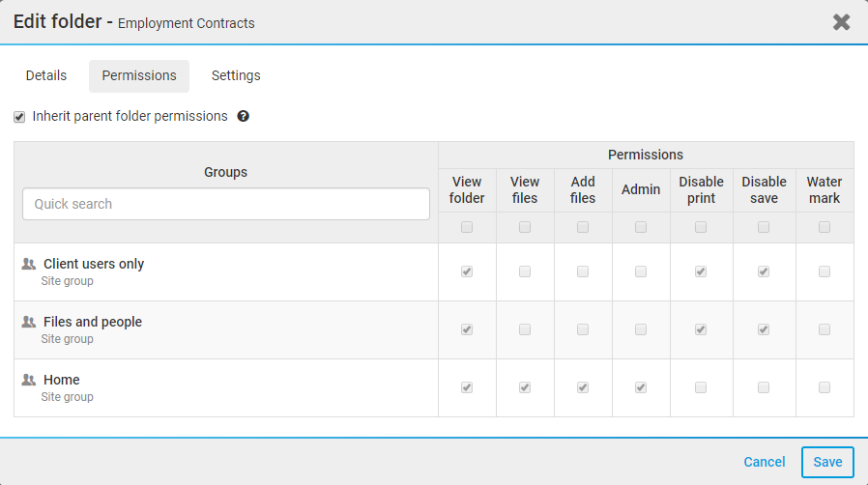Viewport: 868px width, 485px height.
Task: Click the Client users only group icon
Action: point(29,264)
